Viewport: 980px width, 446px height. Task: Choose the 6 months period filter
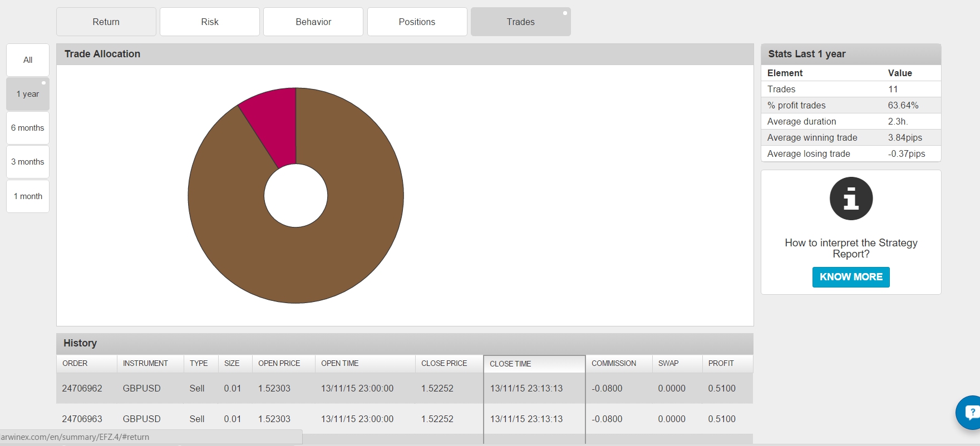[x=28, y=128]
